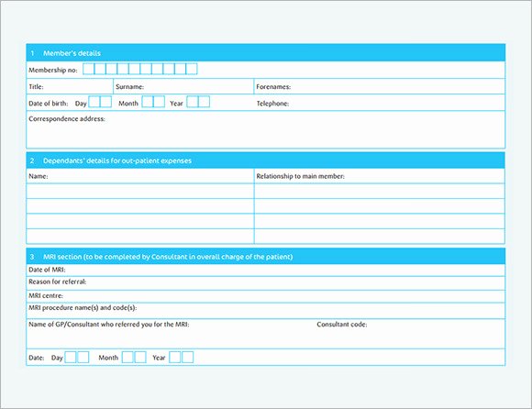Click the first Month box in the bottom Date row

pos(127,357)
